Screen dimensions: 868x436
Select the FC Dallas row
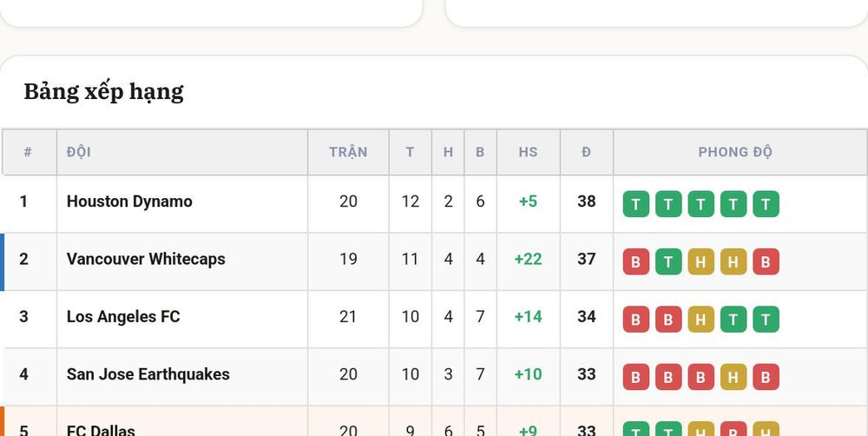434,421
